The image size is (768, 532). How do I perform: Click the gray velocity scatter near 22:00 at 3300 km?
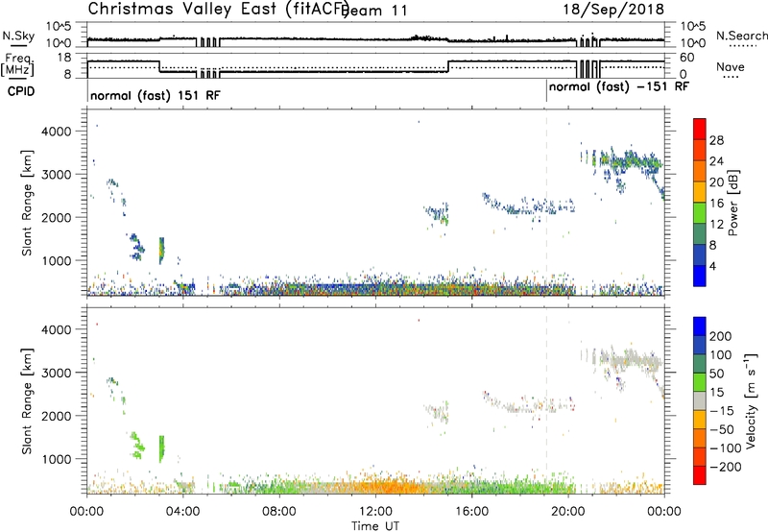[x=632, y=360]
